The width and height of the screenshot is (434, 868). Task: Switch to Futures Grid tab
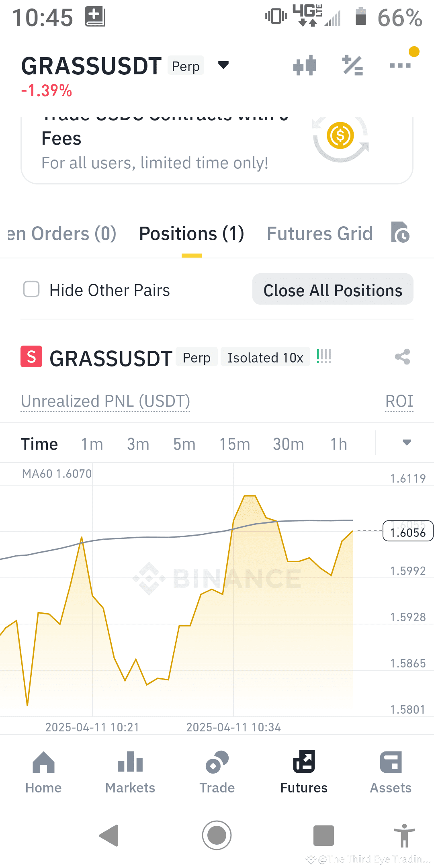pyautogui.click(x=320, y=233)
